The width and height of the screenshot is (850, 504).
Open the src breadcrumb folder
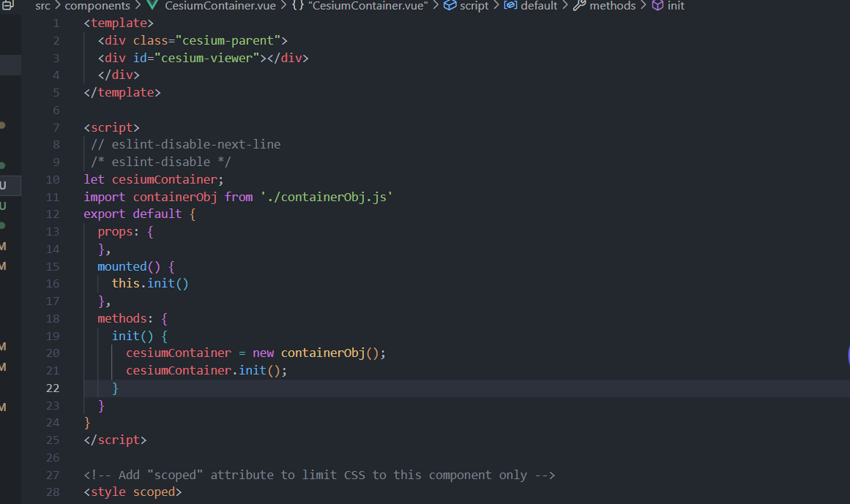tap(42, 6)
